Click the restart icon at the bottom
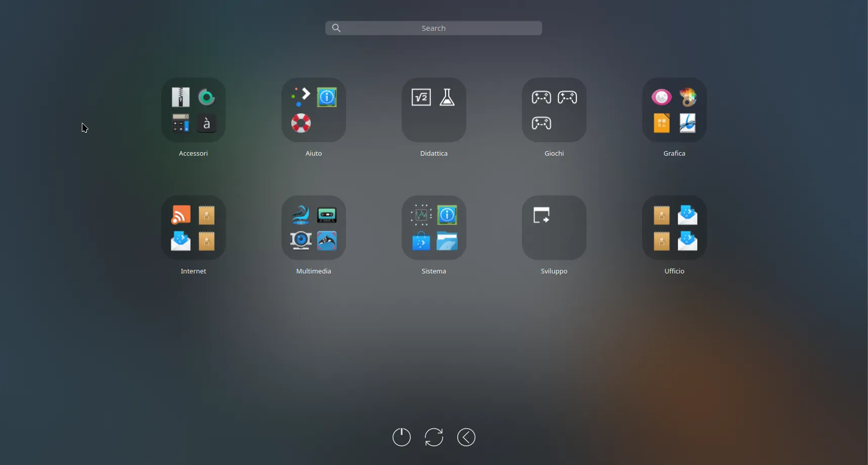868x465 pixels. tap(433, 437)
